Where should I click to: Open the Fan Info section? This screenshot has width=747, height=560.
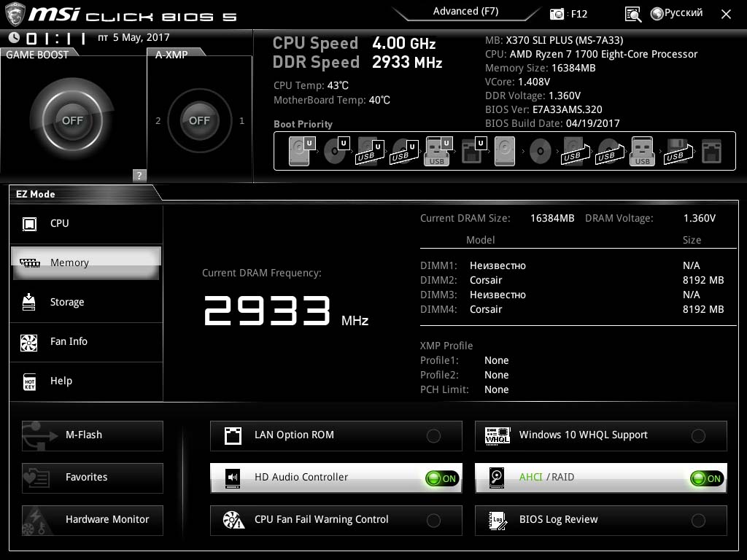86,341
